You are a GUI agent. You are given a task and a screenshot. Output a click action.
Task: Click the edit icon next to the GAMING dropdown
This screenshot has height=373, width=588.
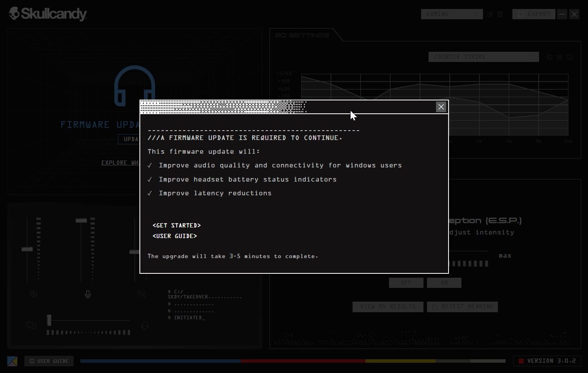click(490, 14)
